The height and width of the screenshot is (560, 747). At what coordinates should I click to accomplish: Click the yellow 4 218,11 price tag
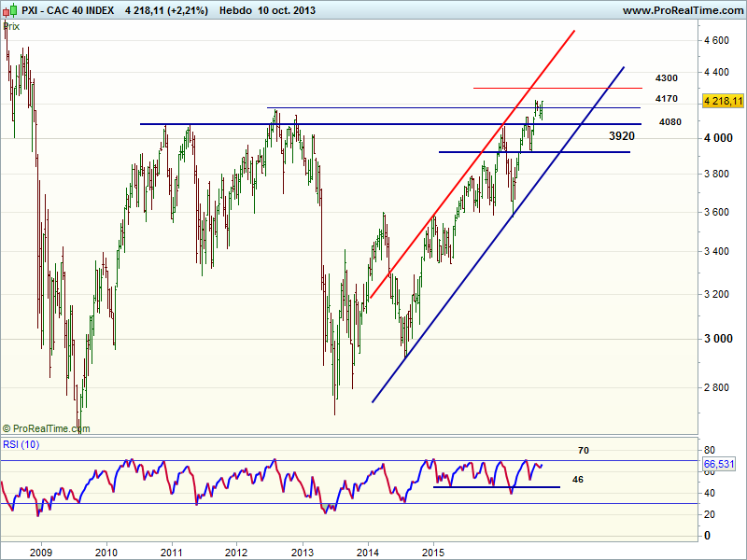(x=722, y=101)
